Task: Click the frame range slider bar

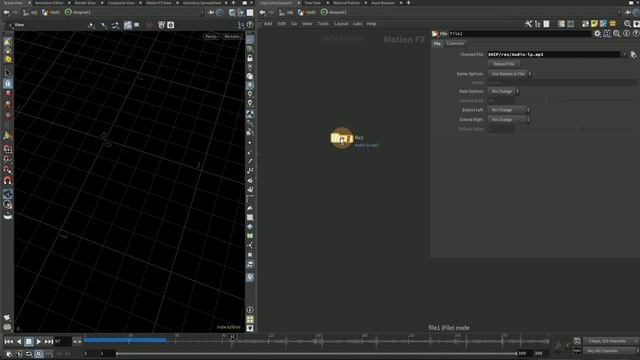Action: (x=317, y=353)
